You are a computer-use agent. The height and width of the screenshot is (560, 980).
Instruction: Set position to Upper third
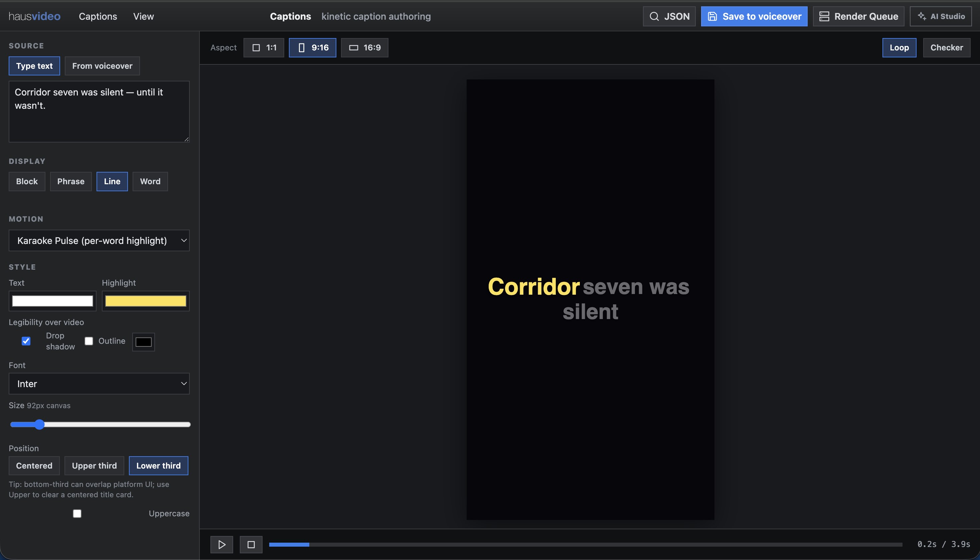pyautogui.click(x=94, y=465)
